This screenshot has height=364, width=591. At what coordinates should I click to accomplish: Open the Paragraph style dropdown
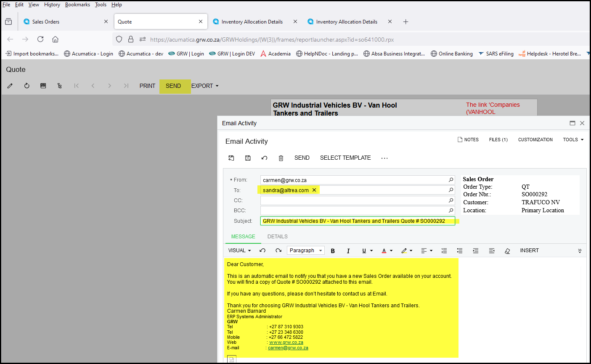pyautogui.click(x=306, y=251)
